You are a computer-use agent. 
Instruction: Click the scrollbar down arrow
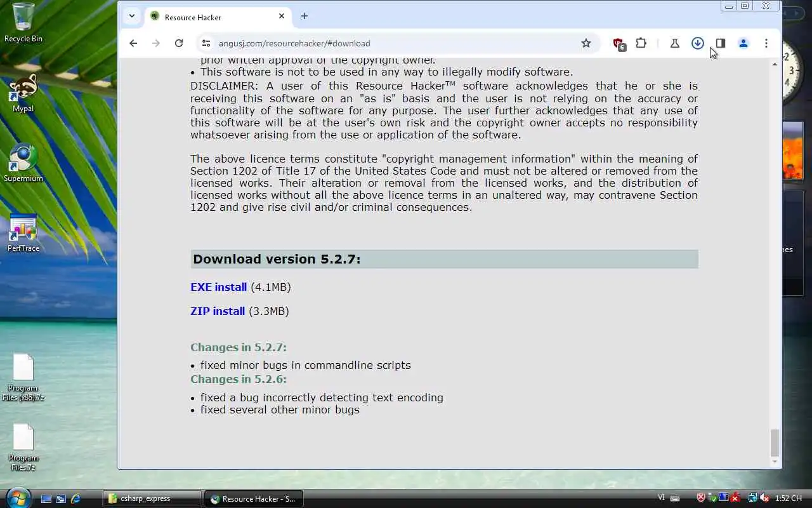(775, 462)
